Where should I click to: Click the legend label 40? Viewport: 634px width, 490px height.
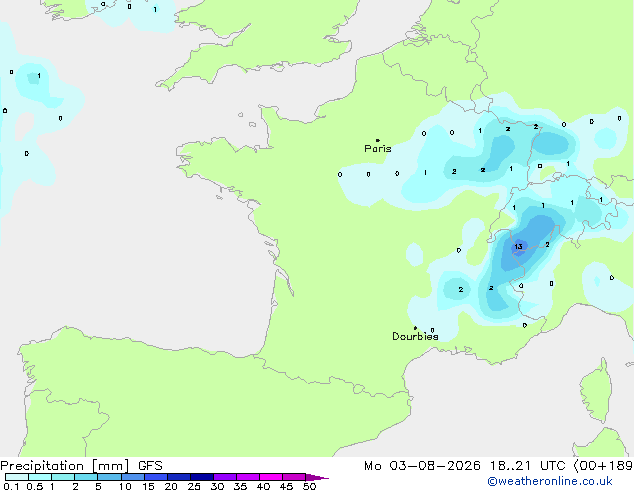coord(263,486)
